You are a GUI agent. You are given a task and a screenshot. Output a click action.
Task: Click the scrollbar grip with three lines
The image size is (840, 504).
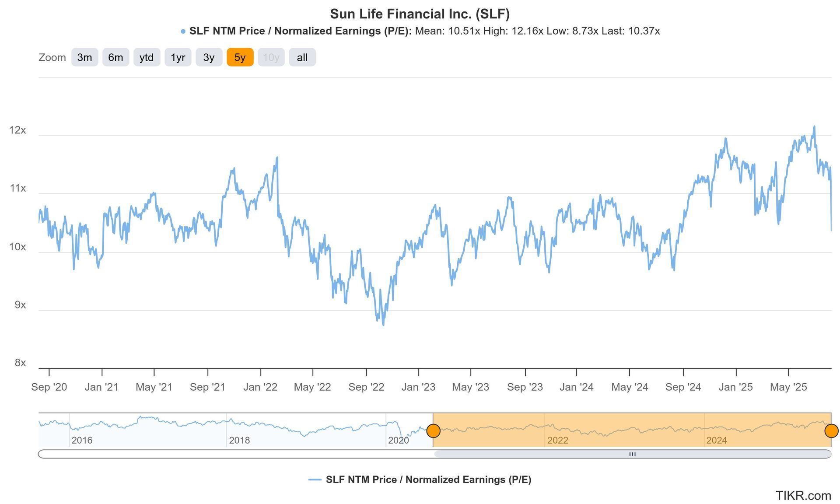pos(632,454)
